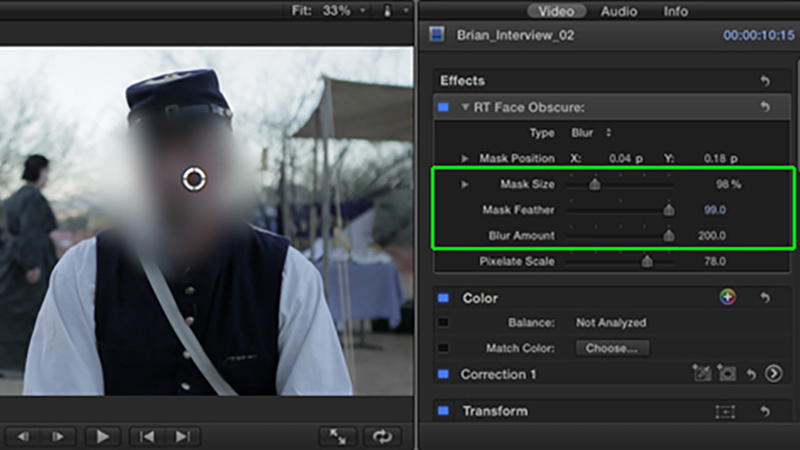Add shape mask to Correction 1
This screenshot has width=800, height=450.
coord(727,374)
